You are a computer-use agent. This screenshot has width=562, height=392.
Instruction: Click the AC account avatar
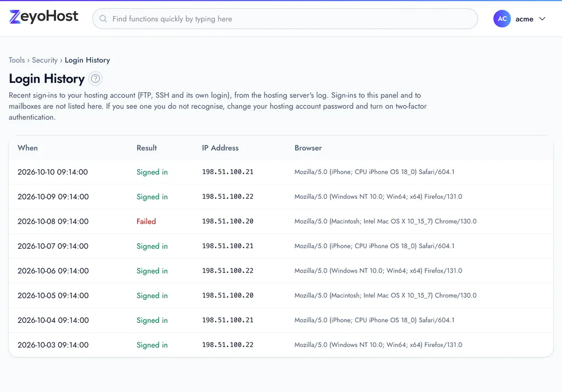502,19
